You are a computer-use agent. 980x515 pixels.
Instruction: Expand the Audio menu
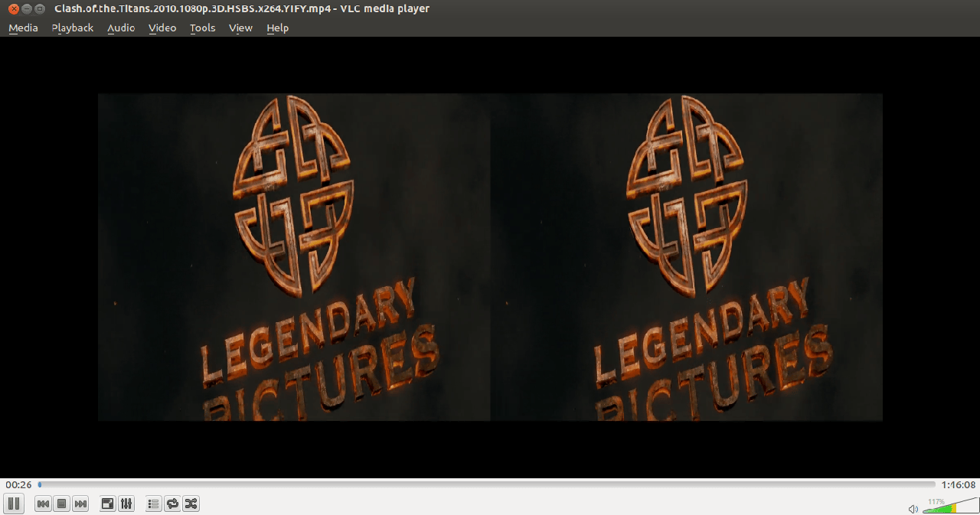coord(121,28)
